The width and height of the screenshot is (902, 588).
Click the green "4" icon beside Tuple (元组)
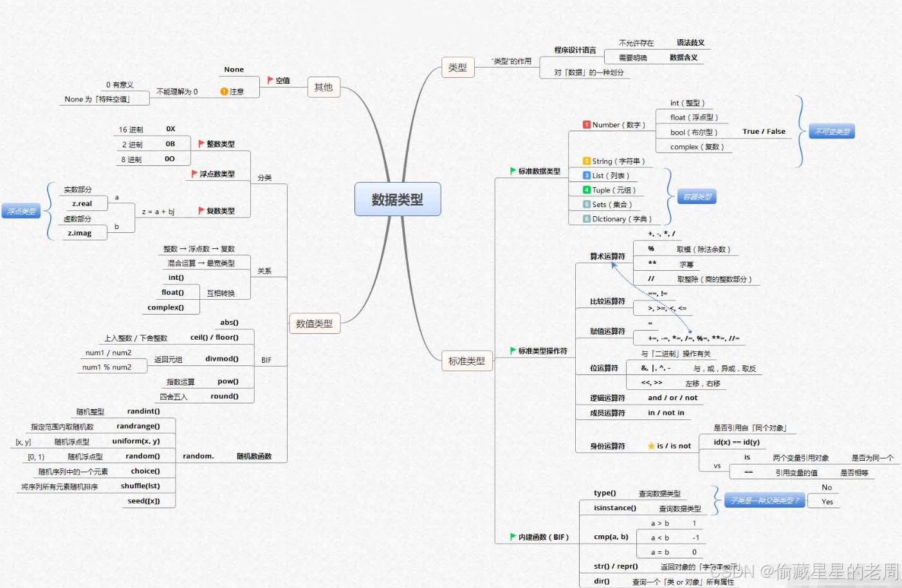[x=586, y=190]
